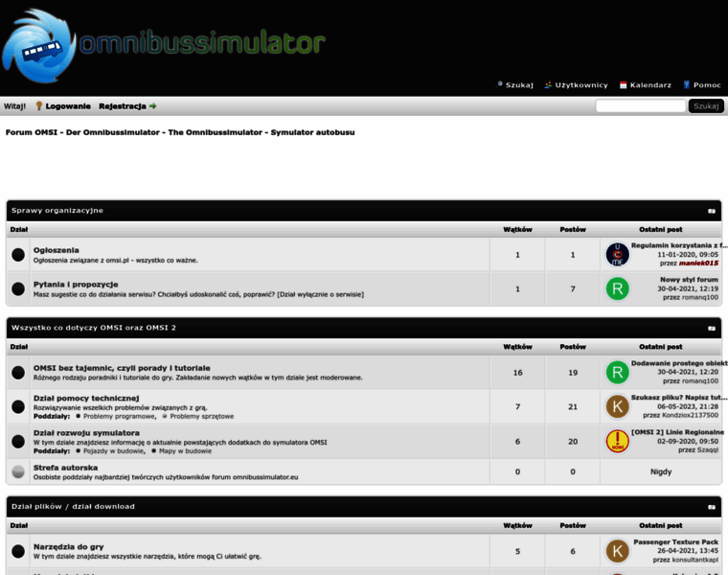Image resolution: width=728 pixels, height=575 pixels.
Task: Click brown K avatar in Narzędzia do gry row
Action: point(618,551)
